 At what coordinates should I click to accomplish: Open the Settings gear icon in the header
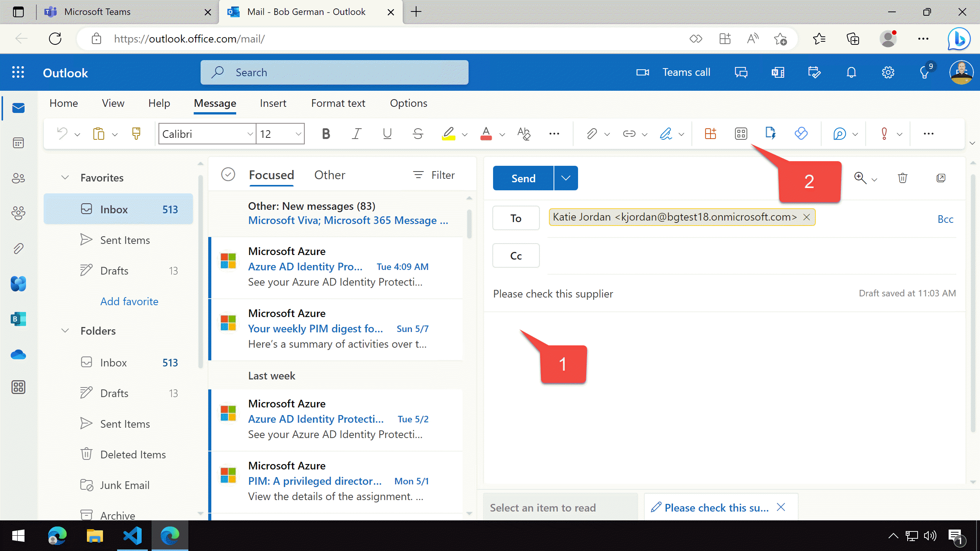[x=888, y=72]
